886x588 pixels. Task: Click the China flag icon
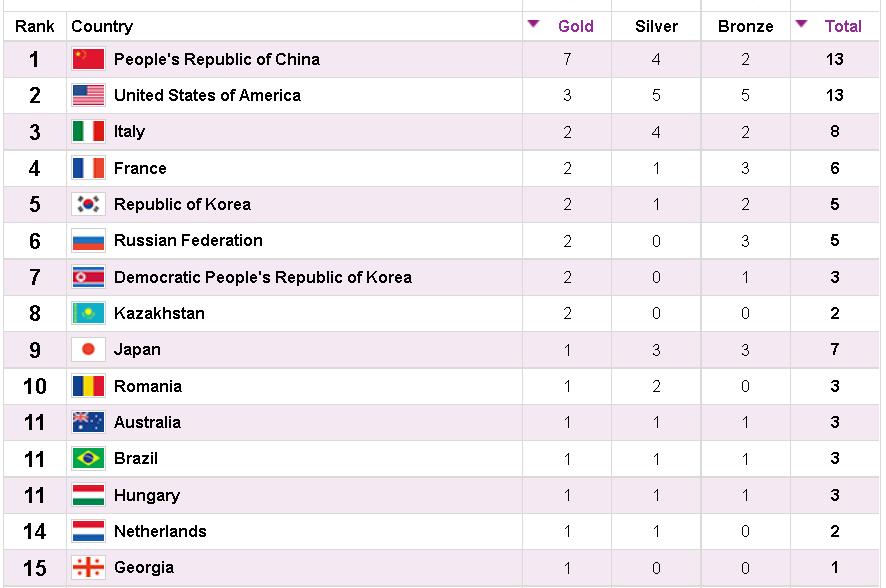[x=88, y=59]
